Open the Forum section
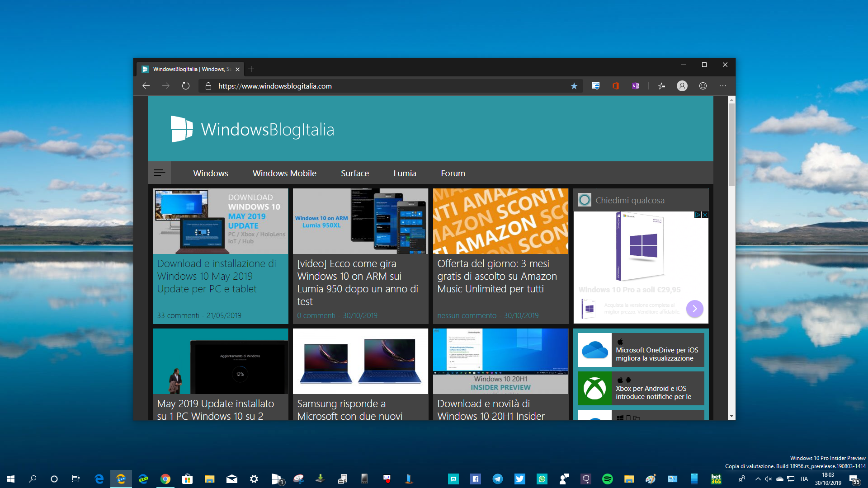This screenshot has width=868, height=488. tap(453, 173)
